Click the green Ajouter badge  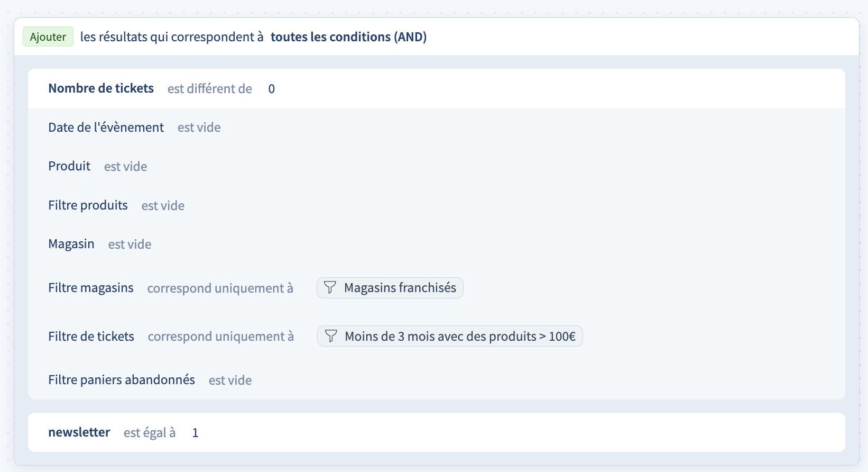coord(48,37)
